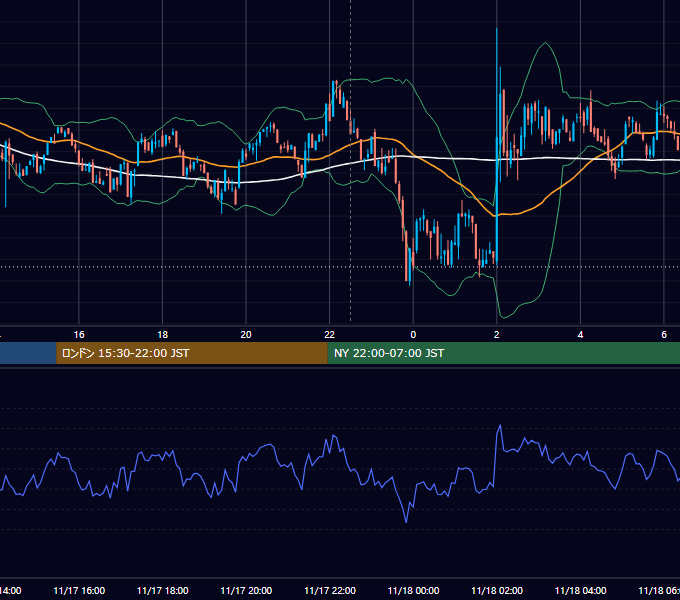Select the ロンドン 15:30-22:00 JST session bar

pyautogui.click(x=192, y=353)
